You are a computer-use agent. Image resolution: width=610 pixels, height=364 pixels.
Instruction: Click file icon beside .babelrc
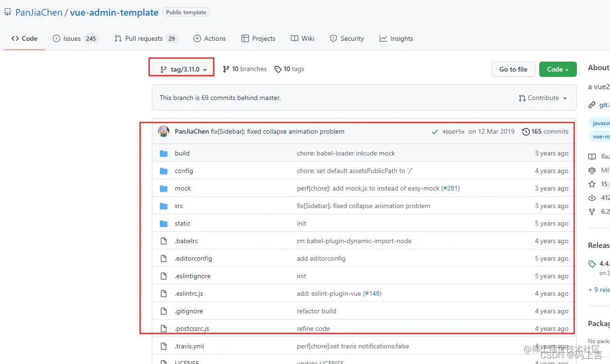(164, 241)
